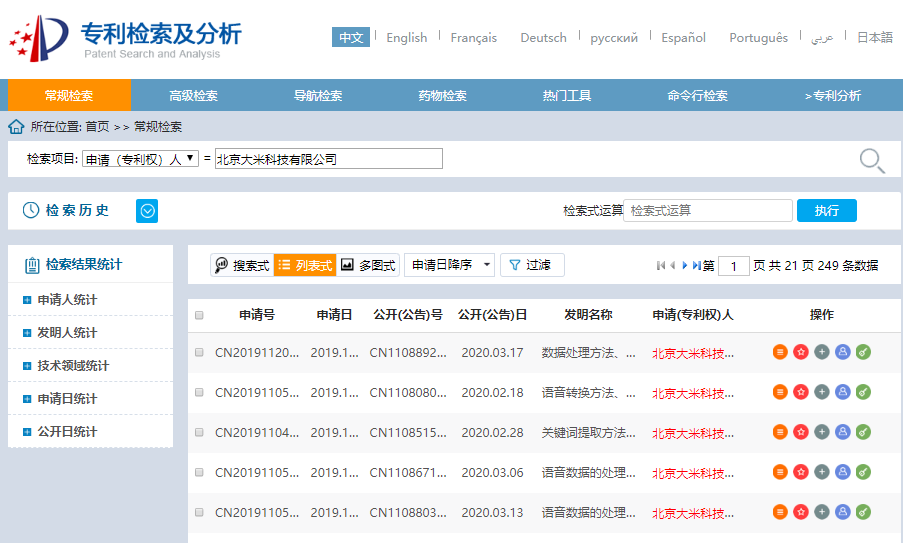Open the 高级检索 navigation tab

(194, 95)
